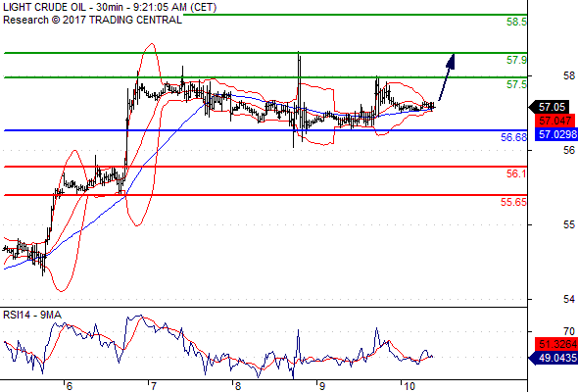Click the blue 57.0298 moving average tag
Screen dimensions: 578x392
[556, 134]
